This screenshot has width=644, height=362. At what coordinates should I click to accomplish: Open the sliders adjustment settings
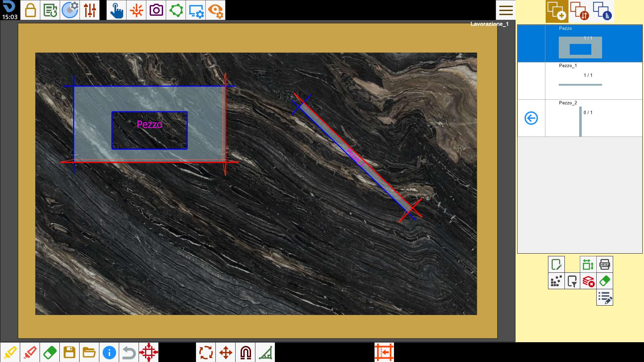[90, 10]
